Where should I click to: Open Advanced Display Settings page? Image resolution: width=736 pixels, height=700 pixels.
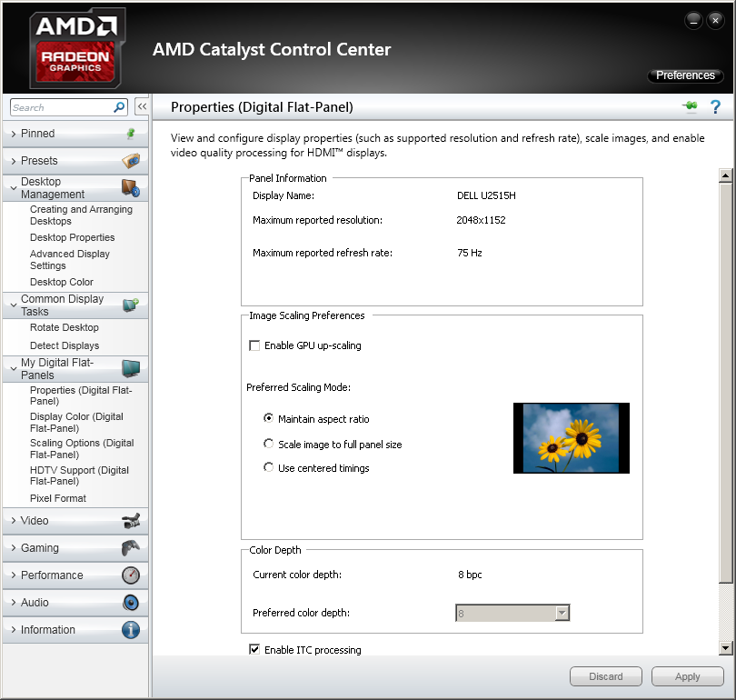pos(70,260)
